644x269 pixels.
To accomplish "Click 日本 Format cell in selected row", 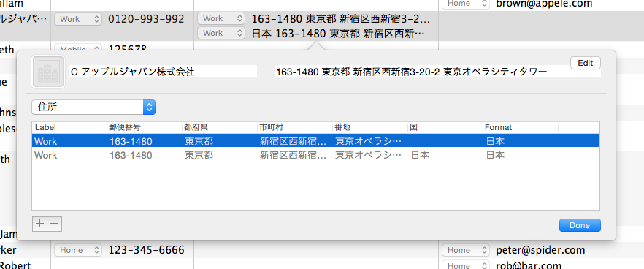I will (495, 142).
